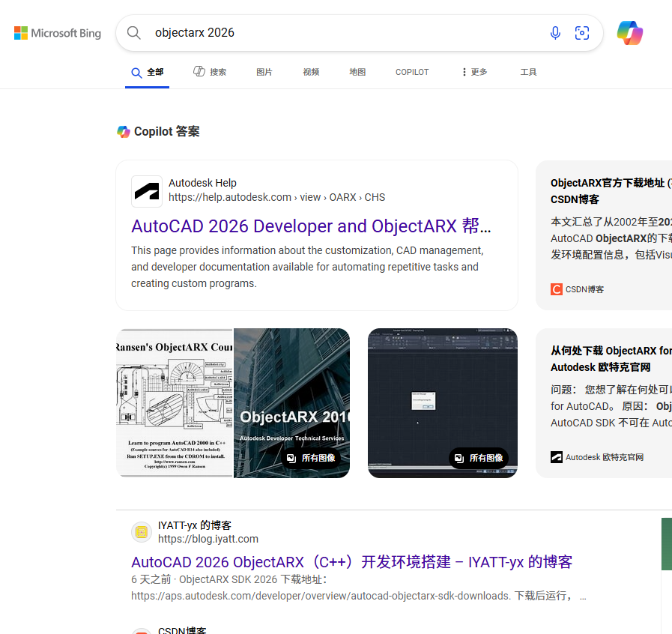Click the search box containing objectarx 2026

(x=337, y=33)
